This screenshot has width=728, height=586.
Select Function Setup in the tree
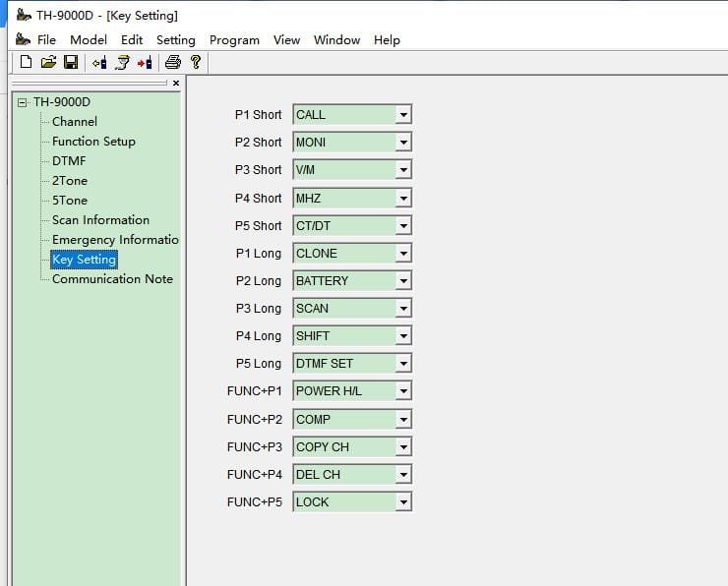click(93, 142)
